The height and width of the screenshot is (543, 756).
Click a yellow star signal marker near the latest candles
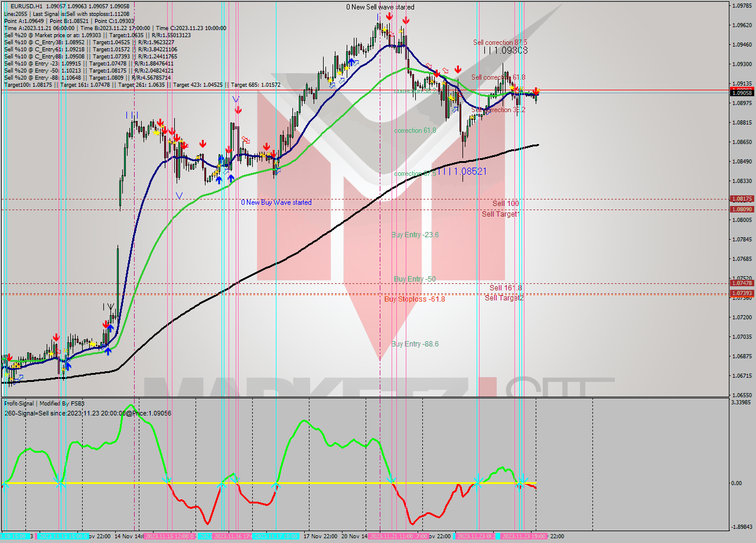coord(512,87)
